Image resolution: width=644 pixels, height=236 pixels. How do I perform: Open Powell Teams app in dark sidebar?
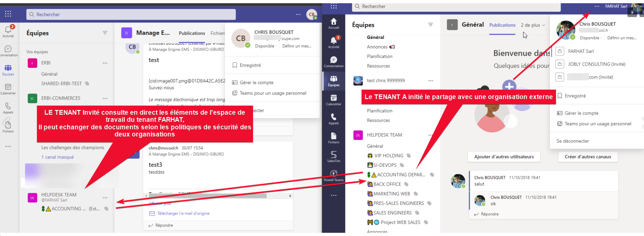(334, 175)
